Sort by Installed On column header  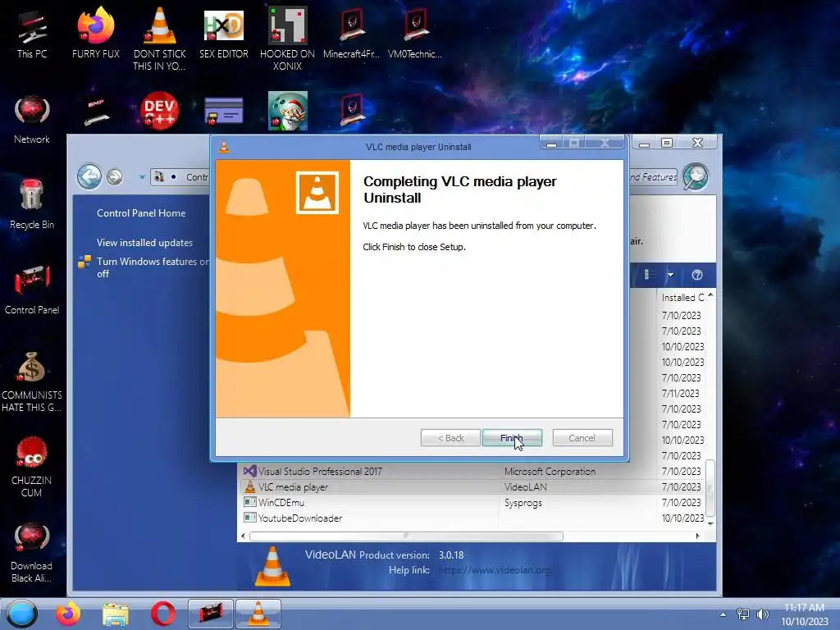(x=682, y=297)
